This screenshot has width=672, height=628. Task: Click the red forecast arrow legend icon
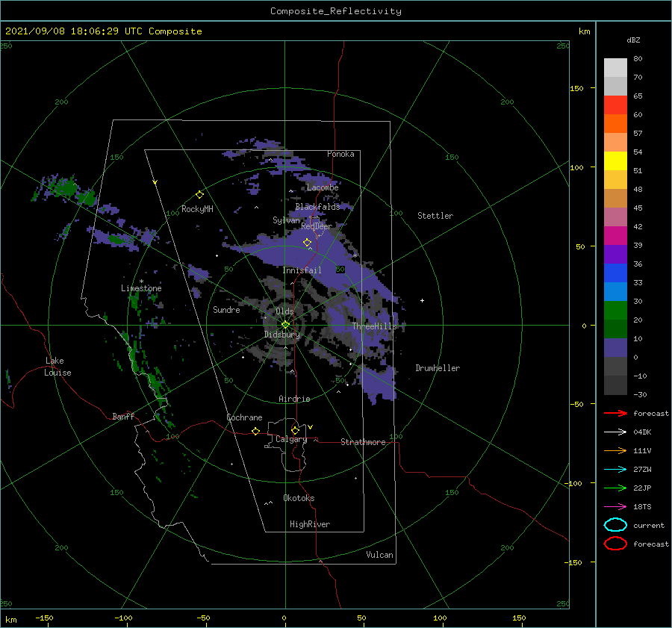pos(615,413)
